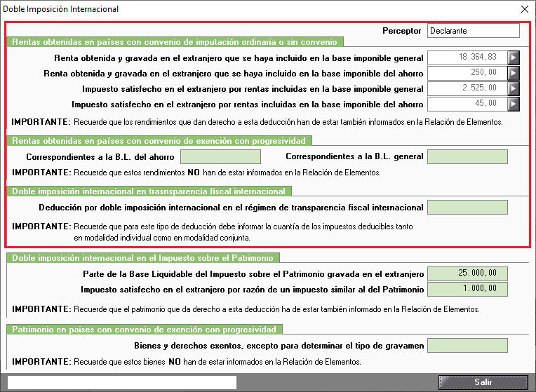536x392 pixels.
Task: Click header 'Rentas obtenidas en países con convenio de imputación ordinaria'
Action: 175,42
